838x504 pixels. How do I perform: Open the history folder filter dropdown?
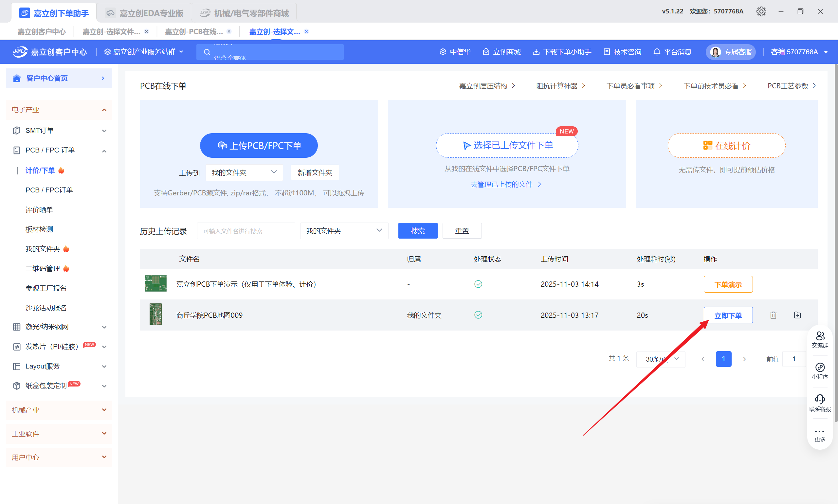(344, 231)
